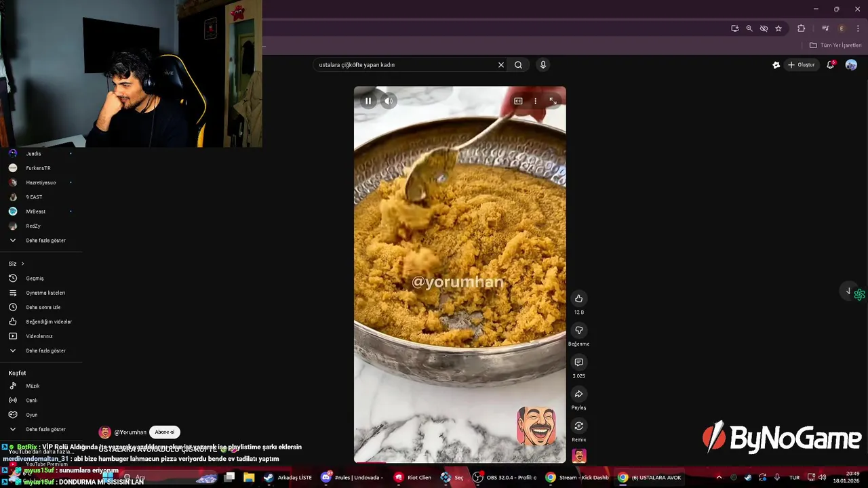The image size is (868, 488).
Task: Dislike the Short (Beğenme)
Action: (x=578, y=330)
